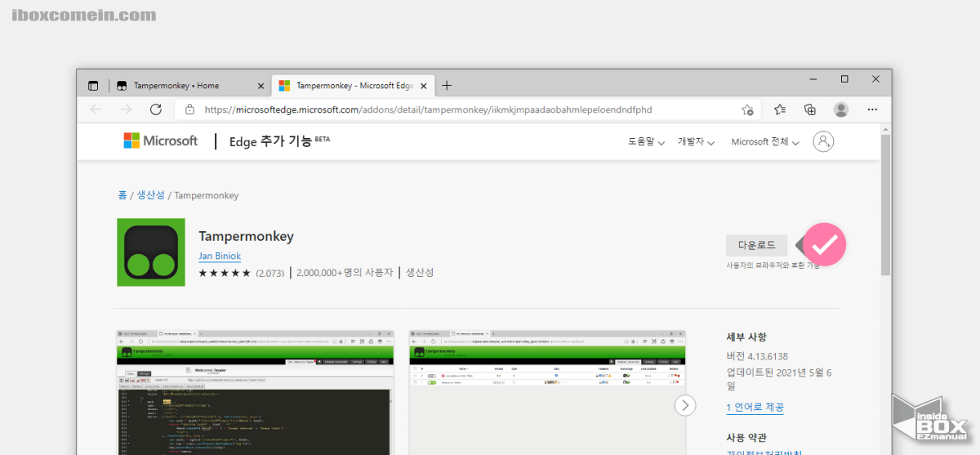This screenshot has width=980, height=455.
Task: Click the 2,000,000+명의 사용자 text
Action: click(x=345, y=273)
